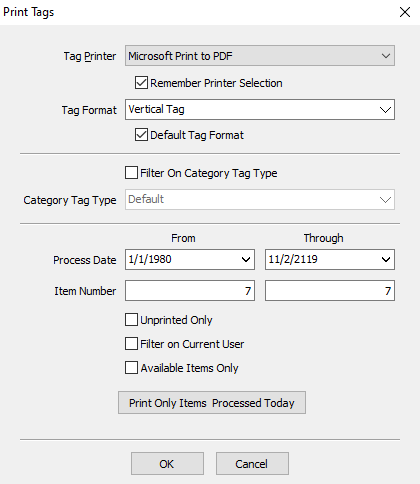420x484 pixels.
Task: Open the Tag Printer dropdown
Action: [260, 56]
